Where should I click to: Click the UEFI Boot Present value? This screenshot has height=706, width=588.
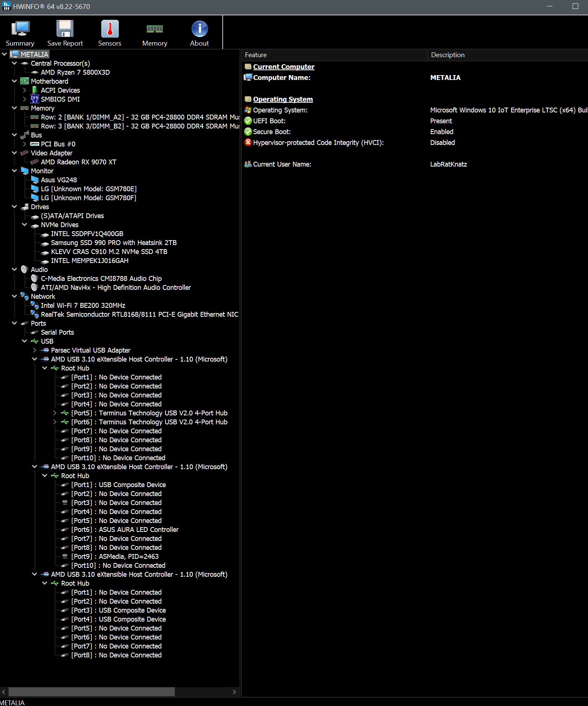click(441, 121)
